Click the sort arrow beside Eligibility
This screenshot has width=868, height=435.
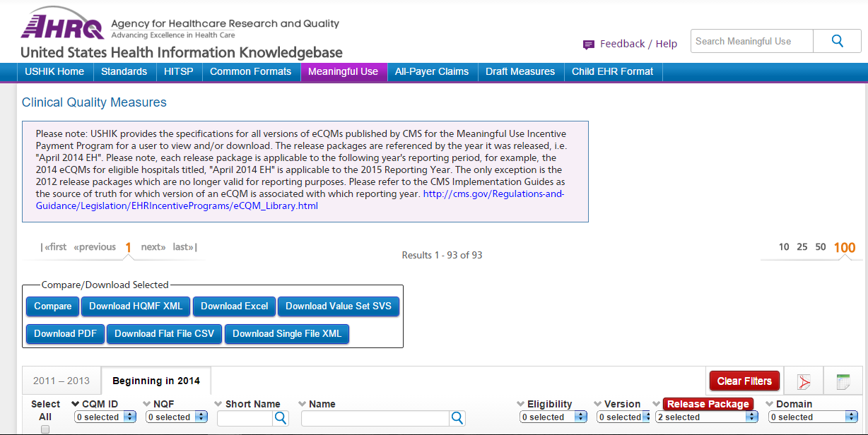pos(521,404)
